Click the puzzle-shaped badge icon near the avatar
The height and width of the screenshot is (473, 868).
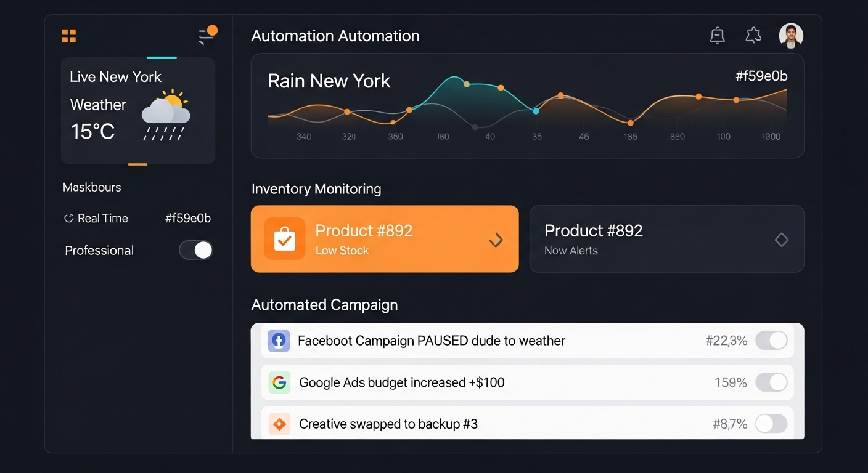[753, 36]
